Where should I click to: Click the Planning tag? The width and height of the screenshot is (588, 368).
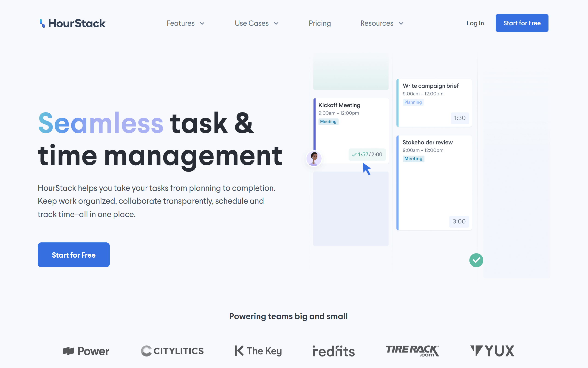413,102
